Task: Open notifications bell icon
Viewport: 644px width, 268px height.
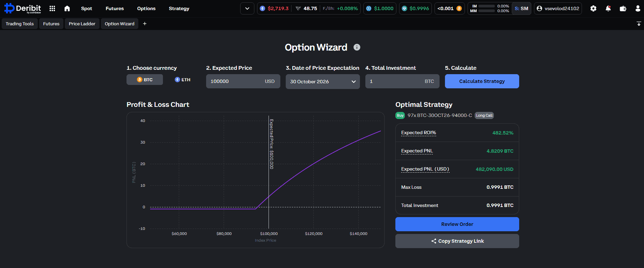Action: (x=608, y=8)
